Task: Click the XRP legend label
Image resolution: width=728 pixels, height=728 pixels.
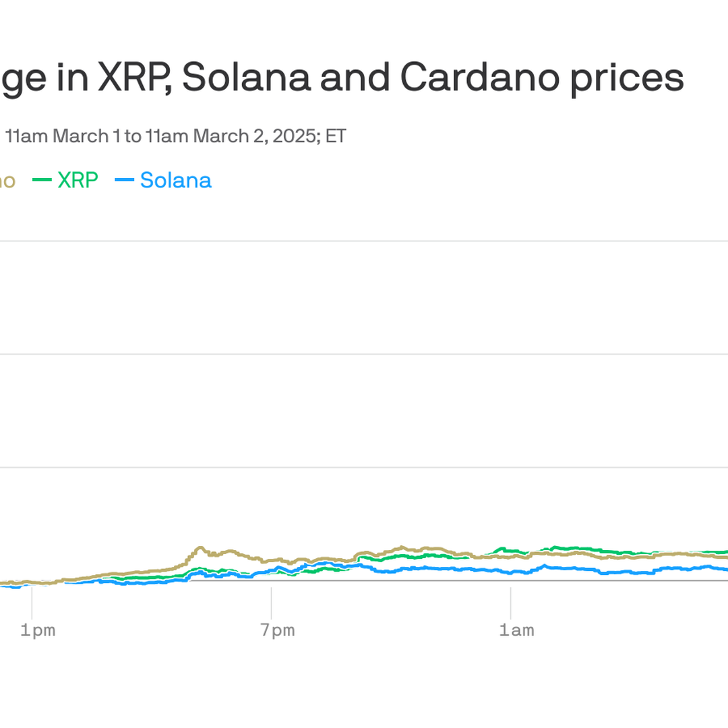Action: [x=78, y=181]
